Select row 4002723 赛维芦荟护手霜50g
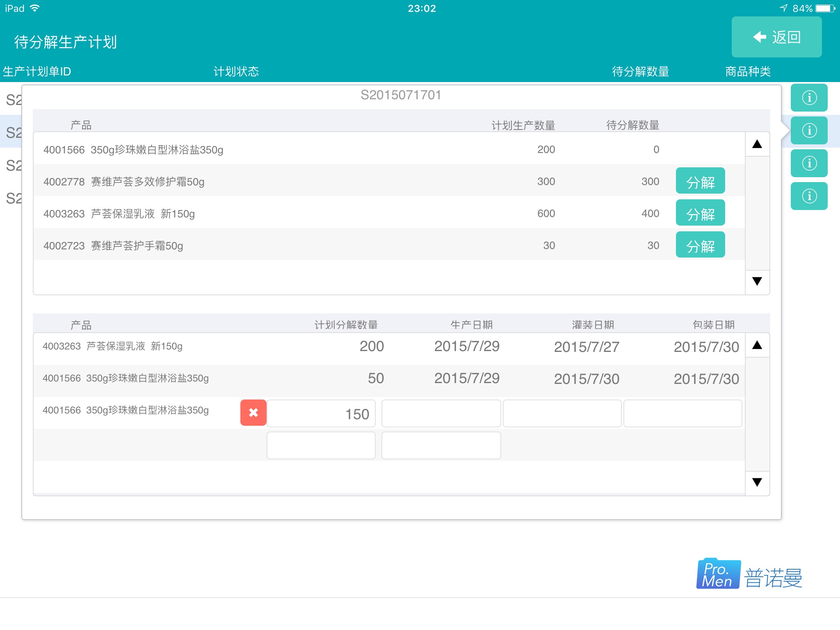 click(389, 245)
